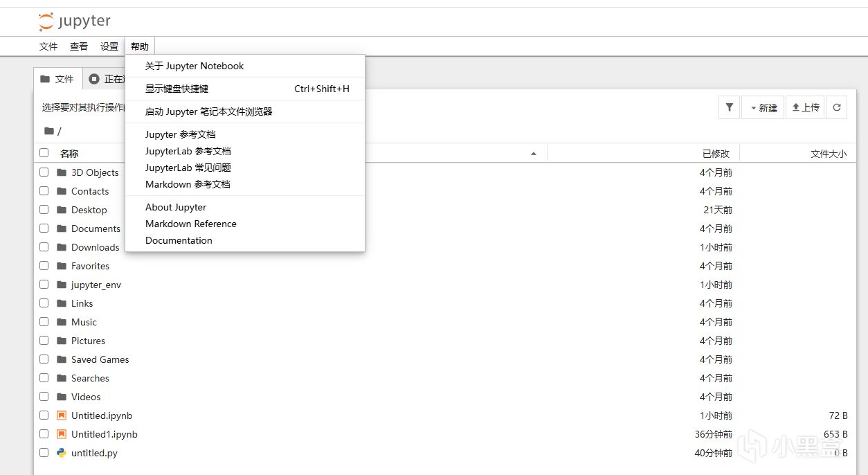Click the Pictures folder icon
The height and width of the screenshot is (475, 868).
click(x=62, y=341)
